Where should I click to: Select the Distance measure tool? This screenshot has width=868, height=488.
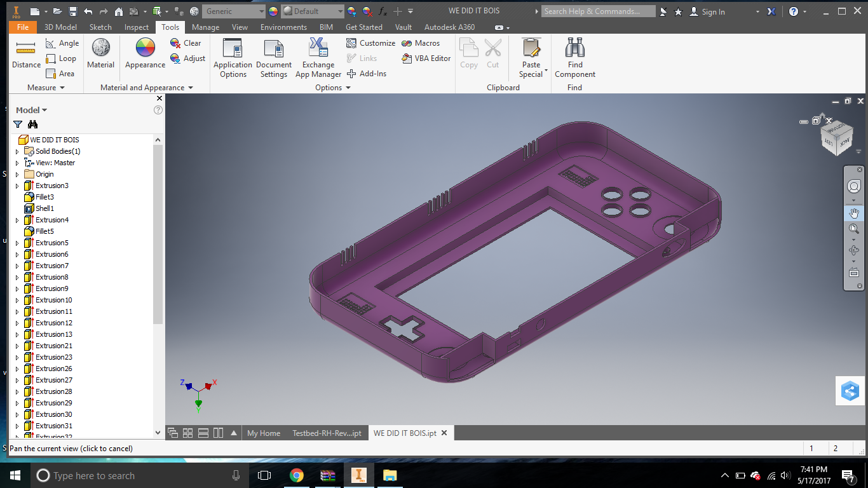[x=26, y=54]
